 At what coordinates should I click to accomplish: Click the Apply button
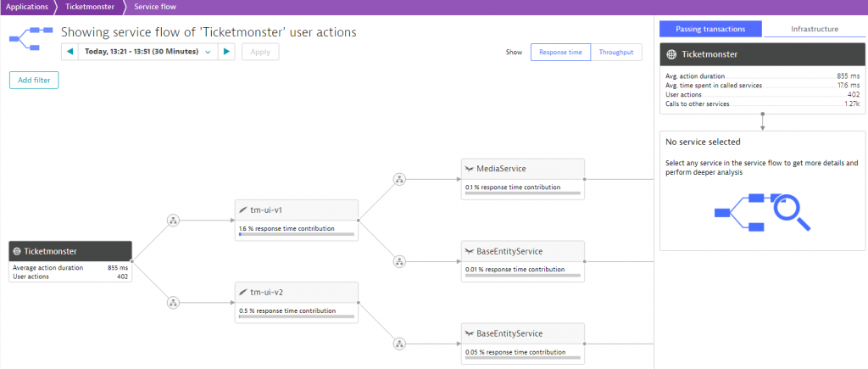click(260, 52)
